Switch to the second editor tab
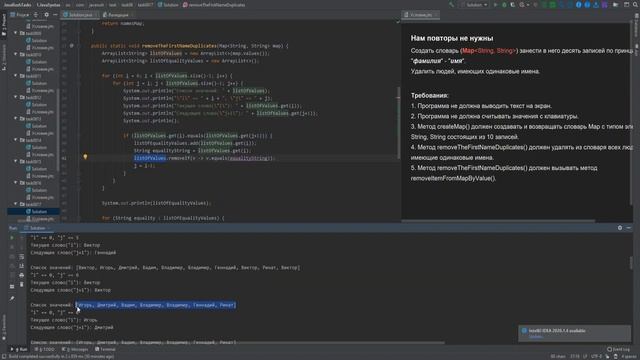The image size is (640, 360). tap(117, 15)
